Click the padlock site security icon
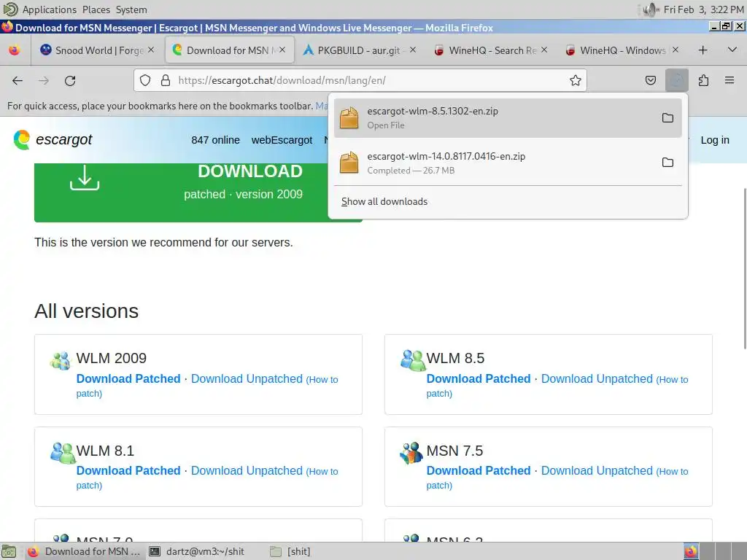 166,80
